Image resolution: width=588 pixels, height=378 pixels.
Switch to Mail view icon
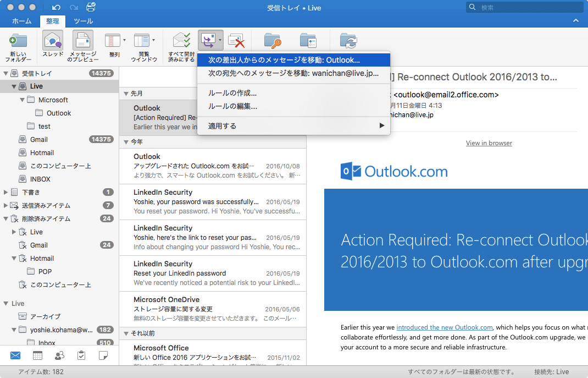pos(15,355)
